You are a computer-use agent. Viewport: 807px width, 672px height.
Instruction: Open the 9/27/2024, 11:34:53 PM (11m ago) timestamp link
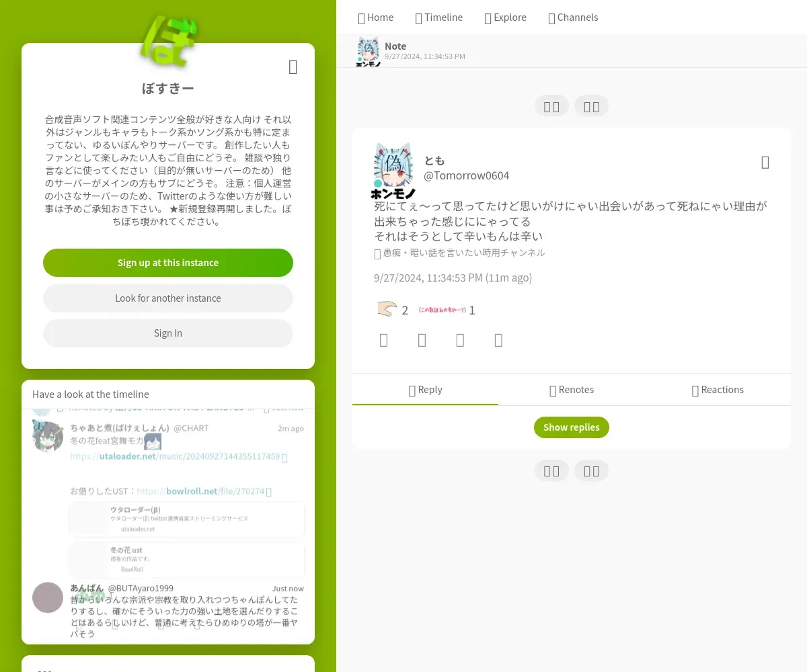tap(453, 278)
